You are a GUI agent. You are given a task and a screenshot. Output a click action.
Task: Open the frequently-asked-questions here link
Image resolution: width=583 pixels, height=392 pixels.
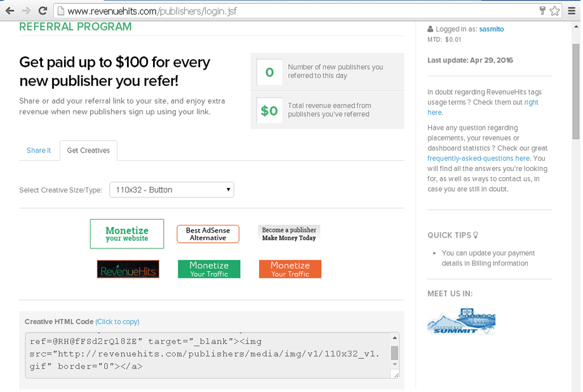(x=478, y=158)
